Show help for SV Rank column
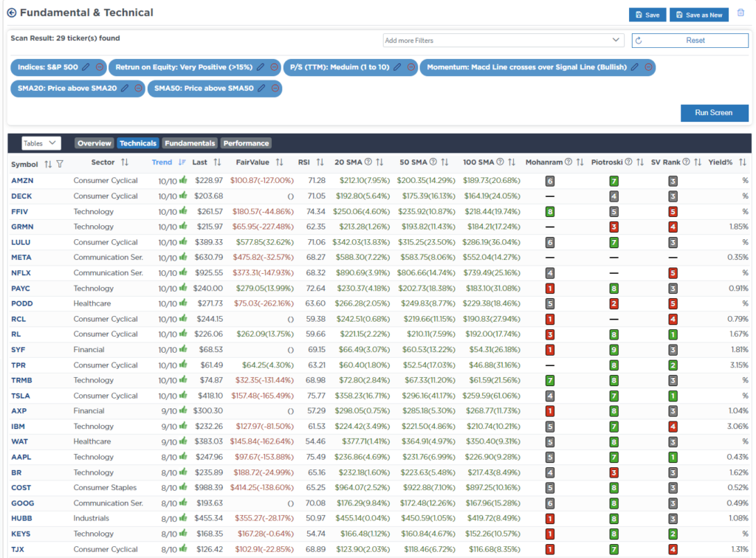Image resolution: width=756 pixels, height=558 pixels. coord(686,162)
